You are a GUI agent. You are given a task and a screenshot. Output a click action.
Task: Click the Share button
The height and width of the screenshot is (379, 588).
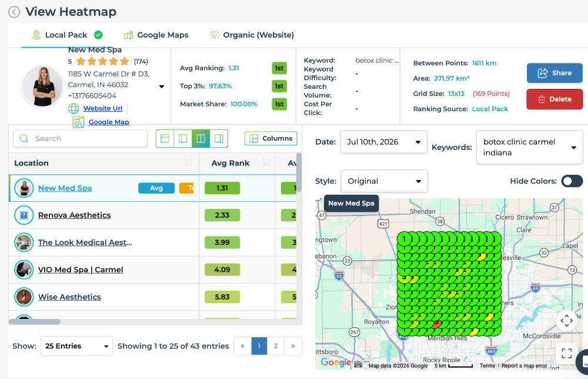pyautogui.click(x=554, y=73)
